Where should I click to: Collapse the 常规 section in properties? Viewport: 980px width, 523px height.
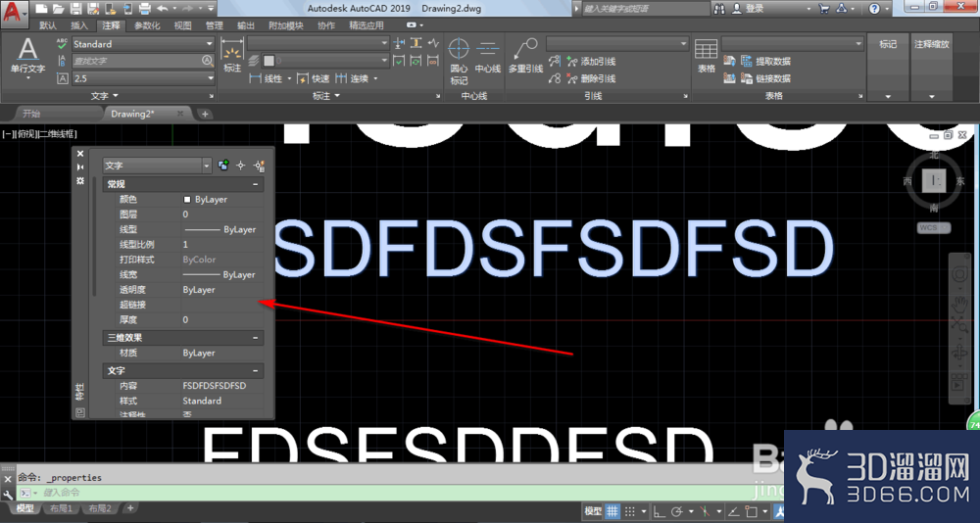pos(255,184)
